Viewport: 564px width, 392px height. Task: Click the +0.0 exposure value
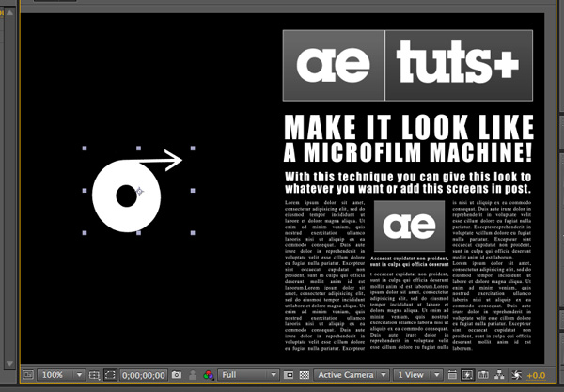536,376
